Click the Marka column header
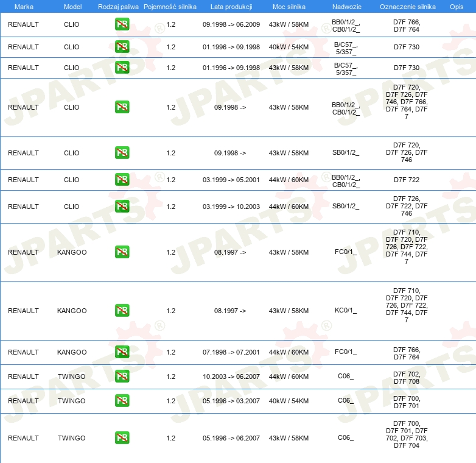Image resolution: width=476 pixels, height=463 pixels. pyautogui.click(x=24, y=7)
